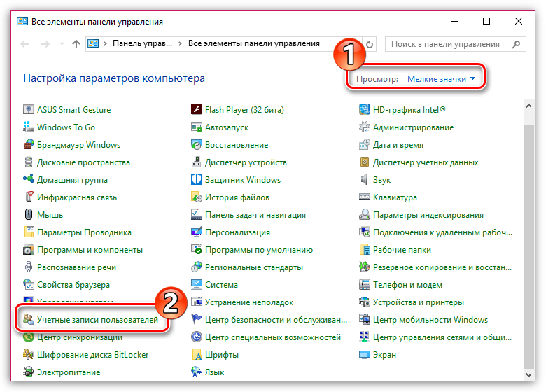Click Все элементы панели управления breadcrumb
Viewport: 546px width, 392px height.
click(254, 43)
